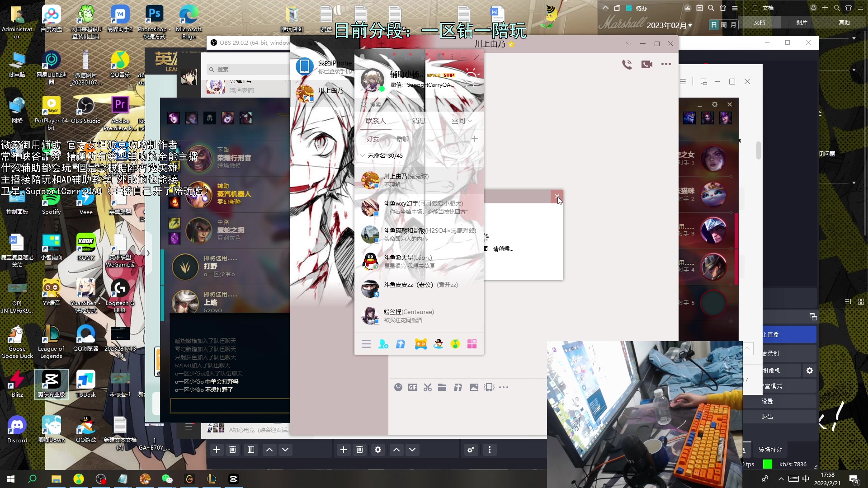Screen dimensions: 868x488
Task: Switch to 消息 tab in QQ
Action: point(419,121)
